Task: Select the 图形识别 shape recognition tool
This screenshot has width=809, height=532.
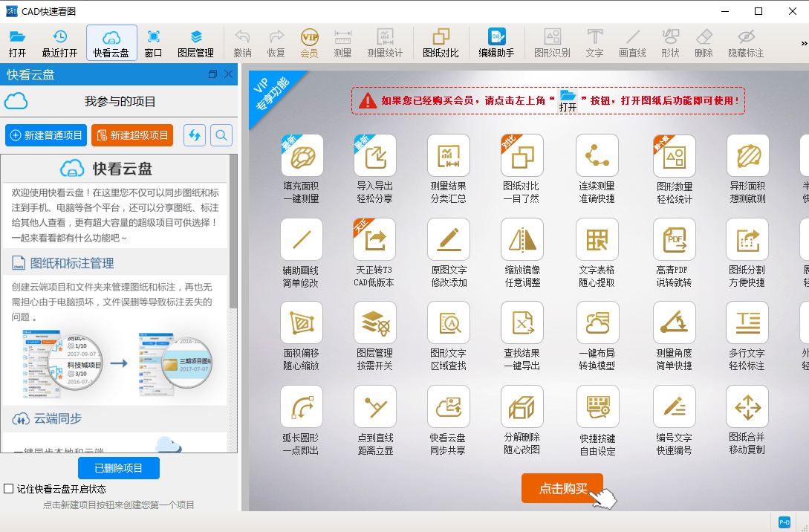Action: coord(552,43)
